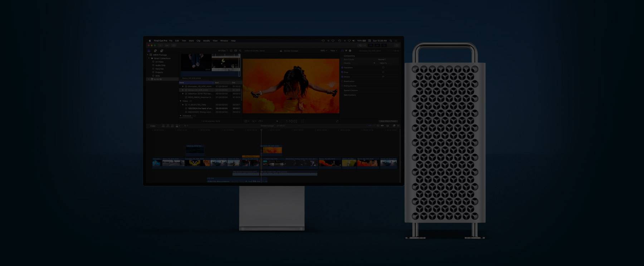The image size is (644, 266).
Task: Open the Titles and Generators sidebar
Action: point(162,51)
